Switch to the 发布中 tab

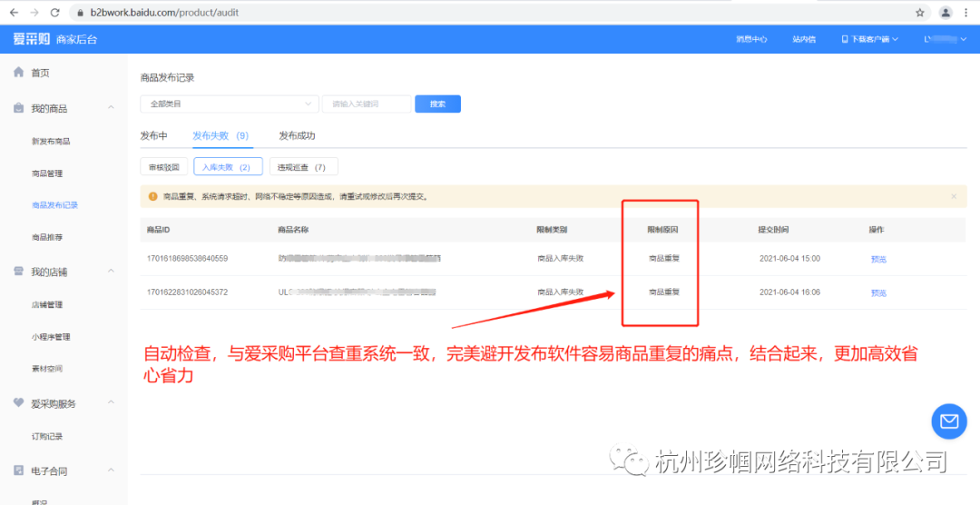[x=153, y=136]
